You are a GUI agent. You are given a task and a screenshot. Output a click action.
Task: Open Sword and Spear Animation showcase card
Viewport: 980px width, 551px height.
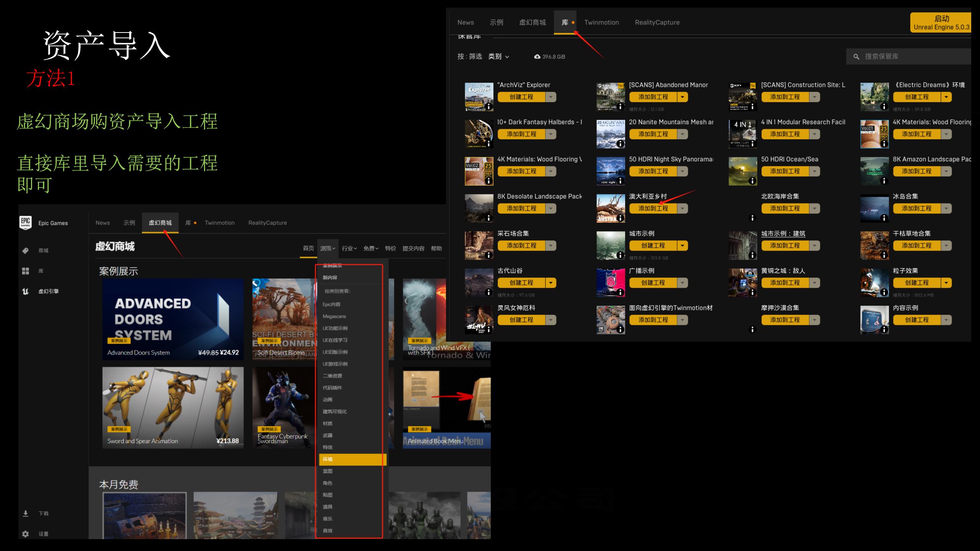[x=173, y=408]
